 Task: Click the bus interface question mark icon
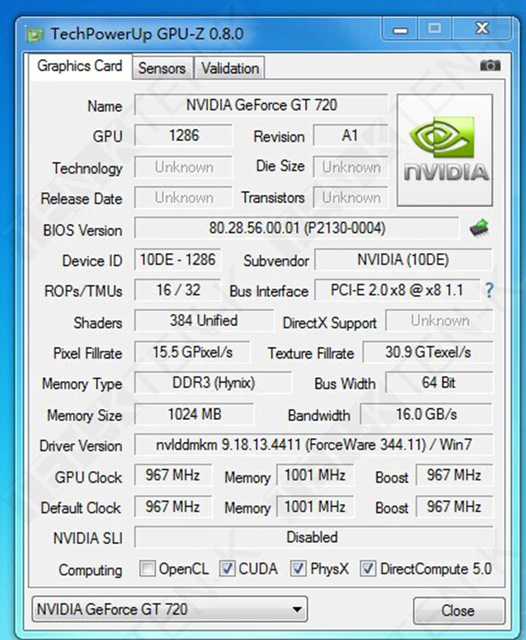tap(489, 290)
